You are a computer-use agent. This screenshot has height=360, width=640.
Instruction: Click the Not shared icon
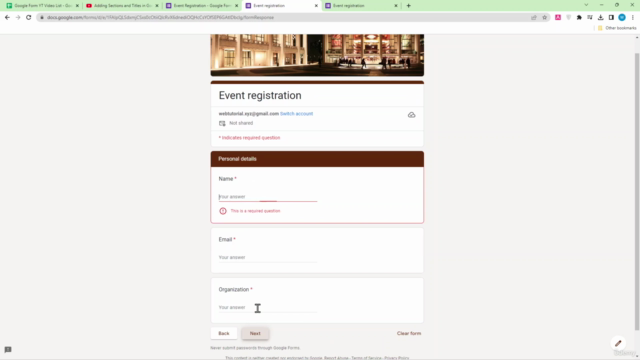[x=222, y=123]
